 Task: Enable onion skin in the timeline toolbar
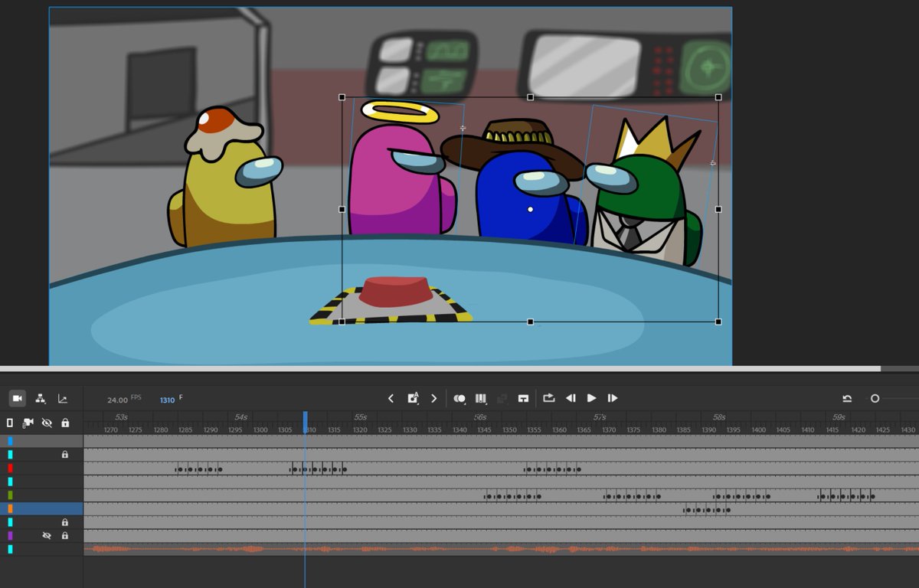click(x=459, y=399)
